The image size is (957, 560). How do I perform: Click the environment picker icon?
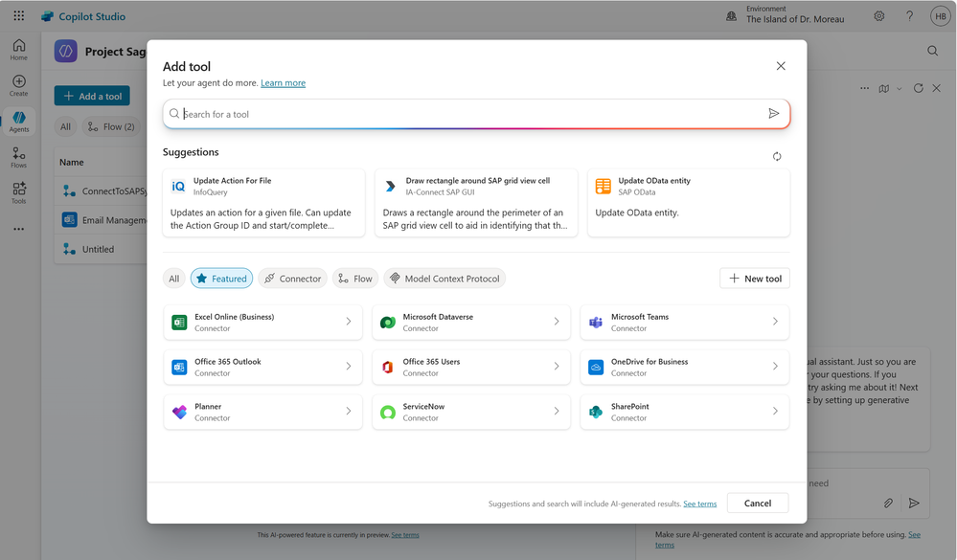pyautogui.click(x=731, y=16)
